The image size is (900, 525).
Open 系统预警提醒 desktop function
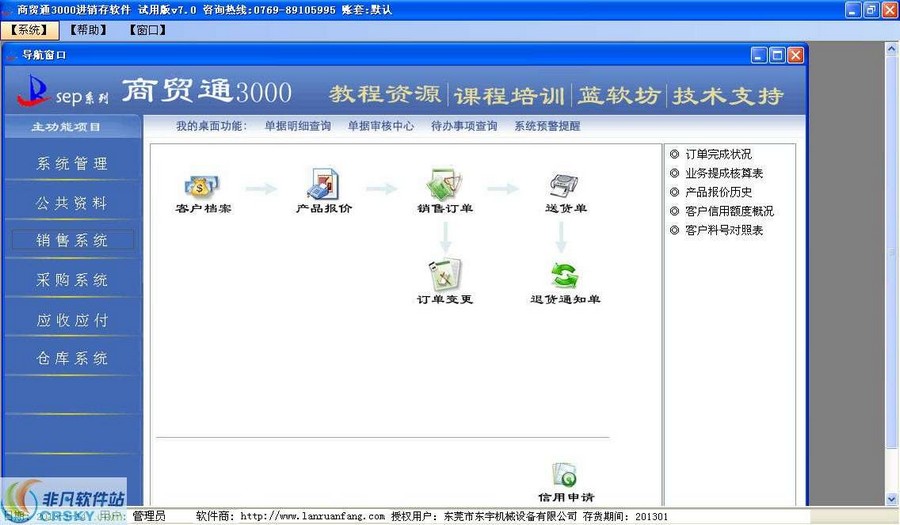pyautogui.click(x=547, y=126)
